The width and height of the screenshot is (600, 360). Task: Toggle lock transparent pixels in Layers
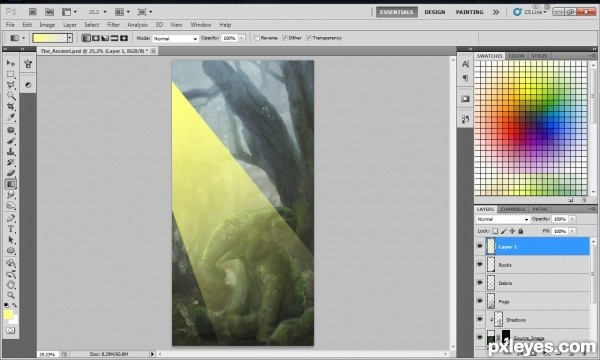tap(495, 231)
